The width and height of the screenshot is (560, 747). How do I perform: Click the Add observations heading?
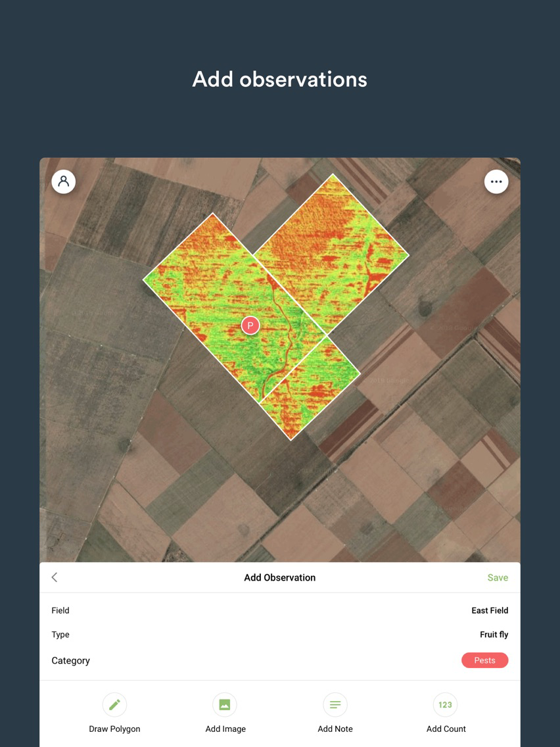point(280,79)
